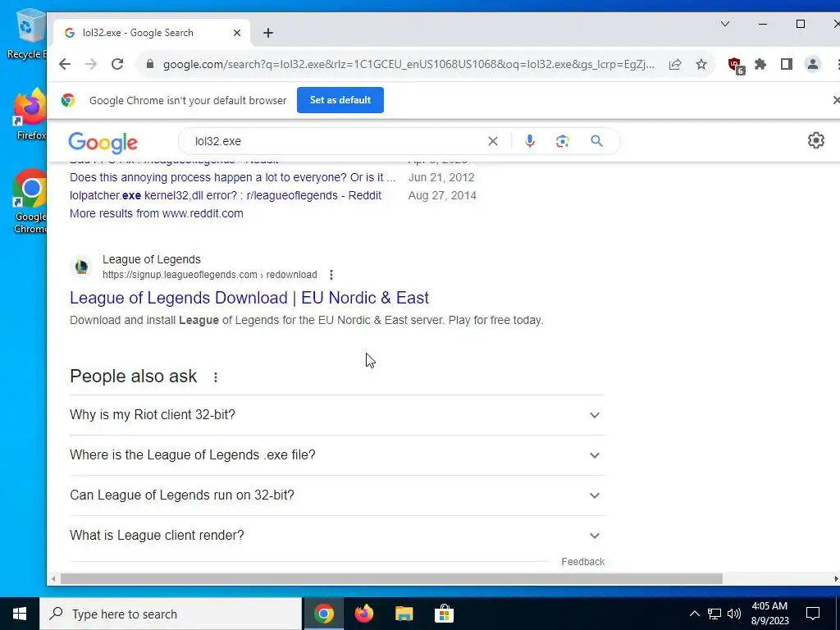Expand 'Where is the League of Legends .exe file?'
This screenshot has width=840, height=630.
point(336,455)
